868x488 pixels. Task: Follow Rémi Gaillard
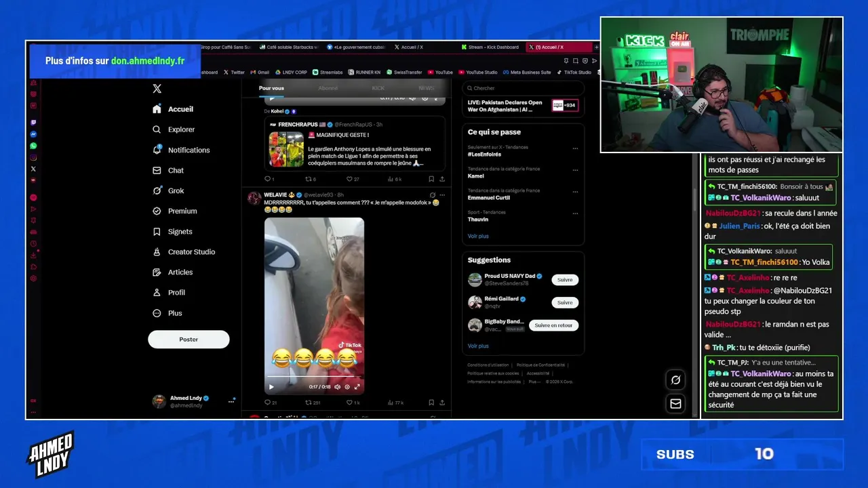[565, 303]
